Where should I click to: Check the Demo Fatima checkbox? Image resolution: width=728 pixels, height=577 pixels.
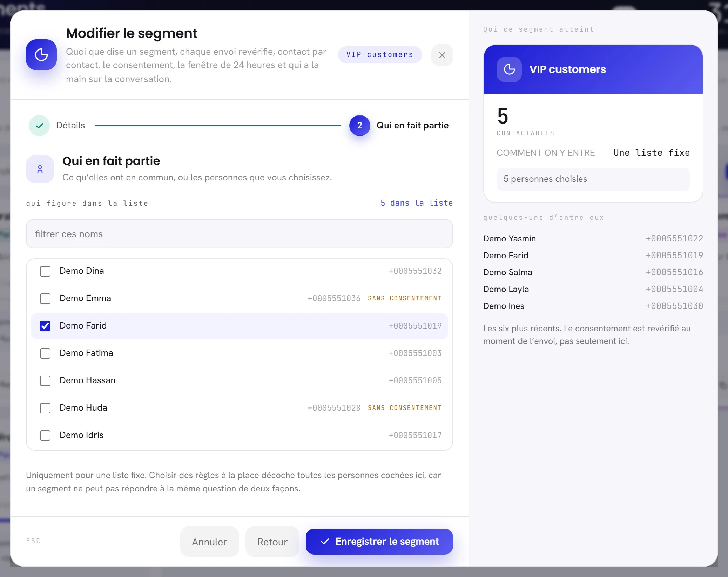[45, 353]
